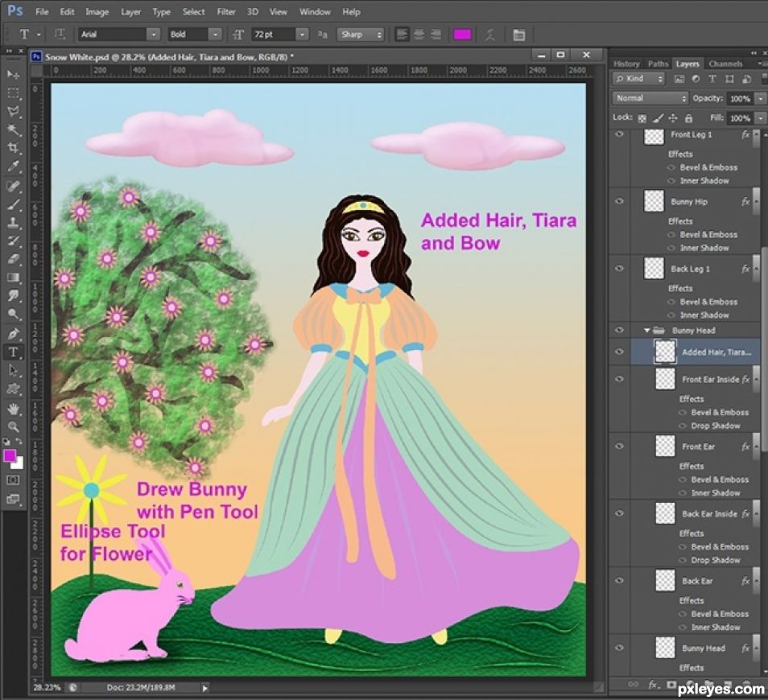Screen dimensions: 768x700
Task: Select the Gradient tool
Action: click(x=13, y=277)
